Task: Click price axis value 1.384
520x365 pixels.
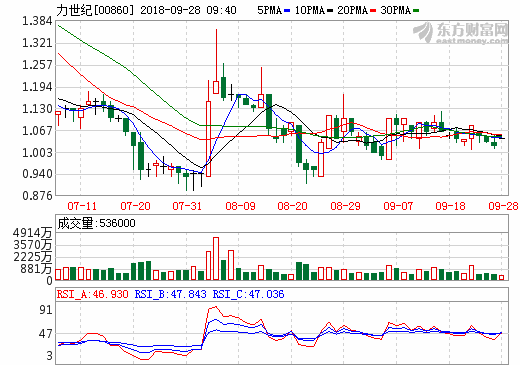Action: (x=37, y=21)
